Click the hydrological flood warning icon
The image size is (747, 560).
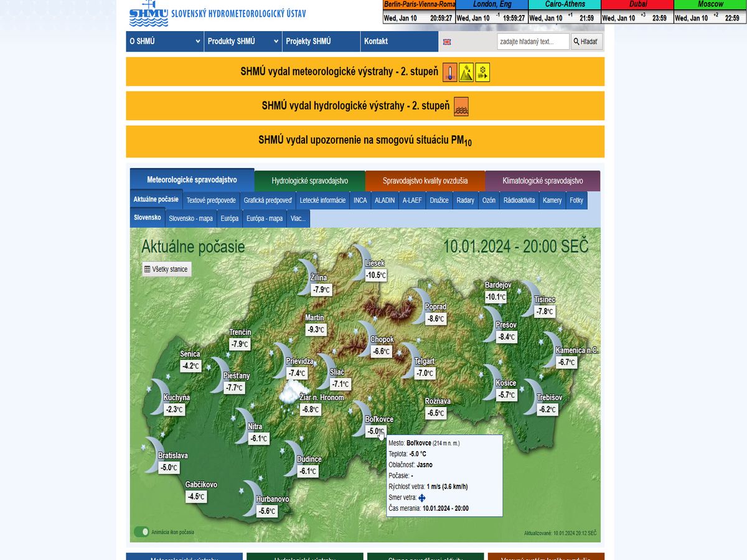coord(461,106)
